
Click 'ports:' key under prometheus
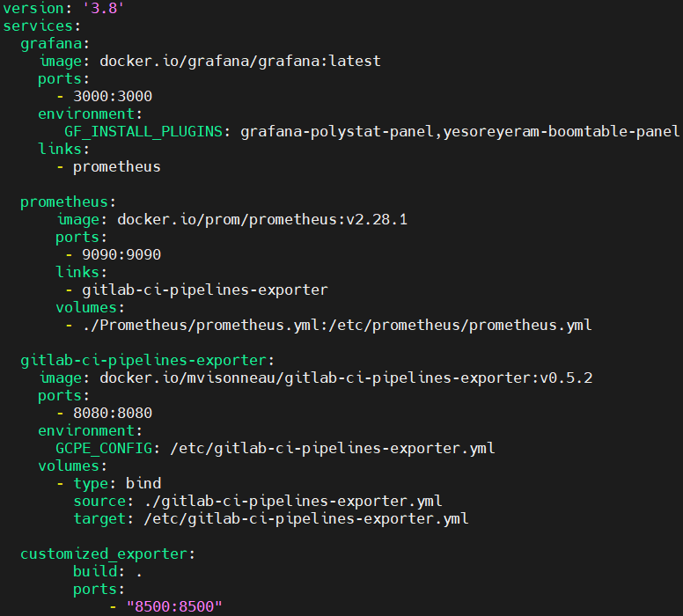pos(82,238)
